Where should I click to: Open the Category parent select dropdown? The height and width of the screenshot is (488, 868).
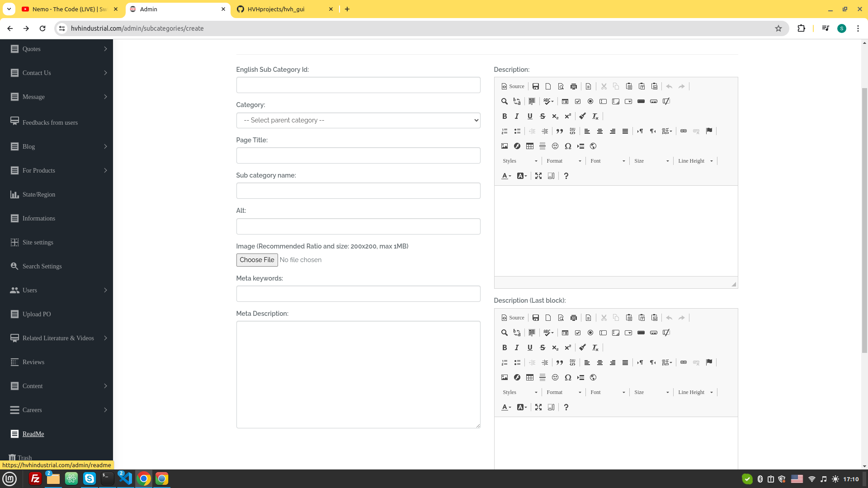pyautogui.click(x=358, y=120)
